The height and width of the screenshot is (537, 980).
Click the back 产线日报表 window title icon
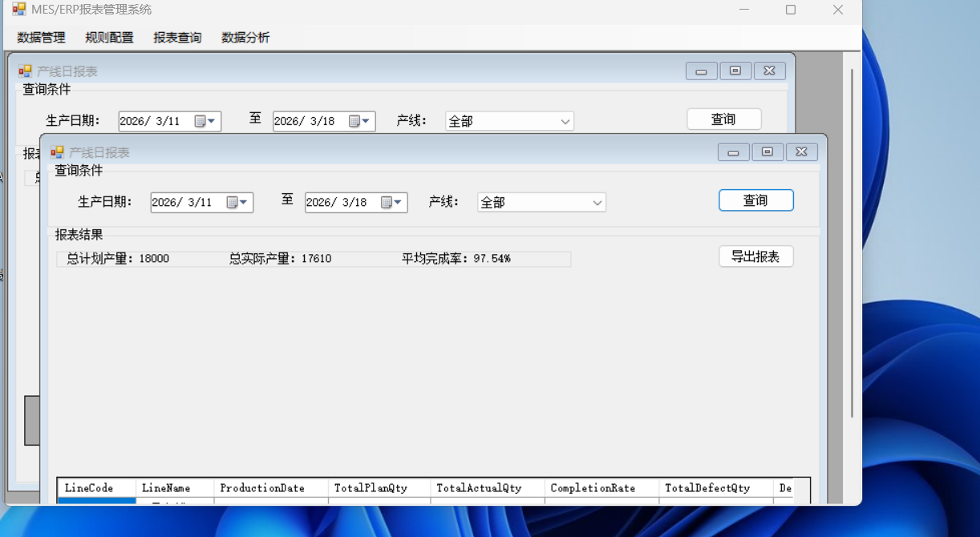coord(26,71)
